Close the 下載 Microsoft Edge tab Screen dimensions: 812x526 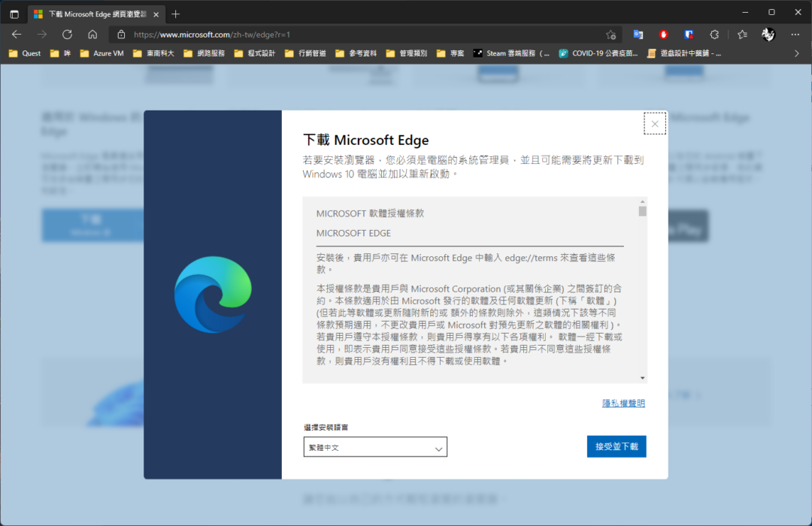[x=156, y=14]
